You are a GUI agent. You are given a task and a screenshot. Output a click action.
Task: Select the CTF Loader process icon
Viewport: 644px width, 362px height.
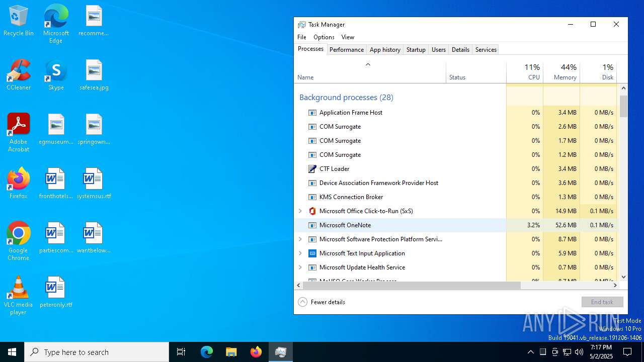pyautogui.click(x=312, y=169)
